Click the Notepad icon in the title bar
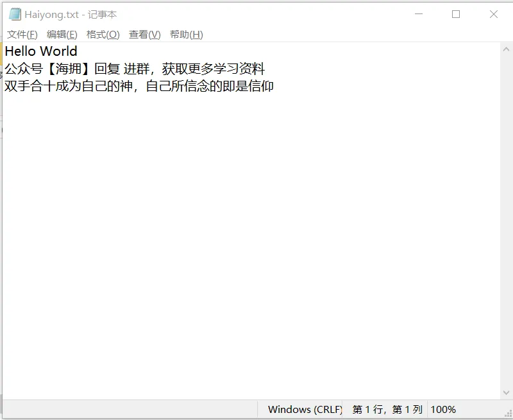The width and height of the screenshot is (513, 420). click(15, 14)
